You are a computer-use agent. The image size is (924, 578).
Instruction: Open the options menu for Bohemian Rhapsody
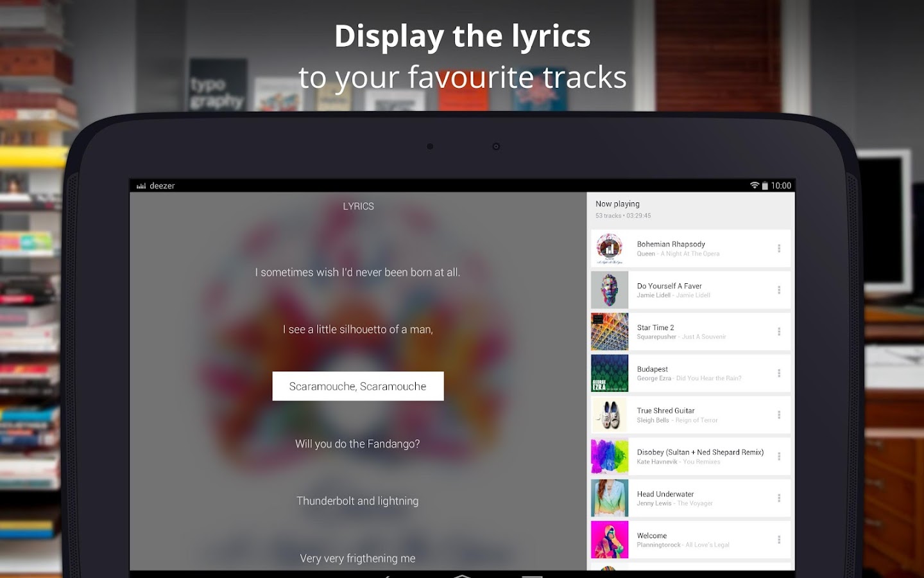pyautogui.click(x=780, y=248)
